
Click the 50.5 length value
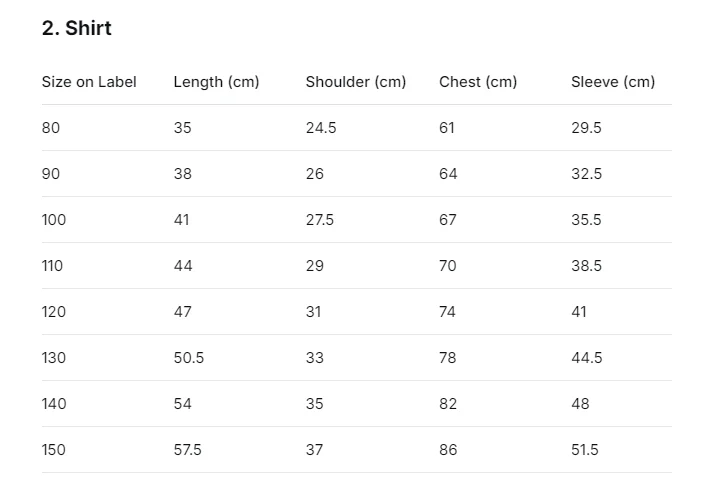pyautogui.click(x=189, y=357)
